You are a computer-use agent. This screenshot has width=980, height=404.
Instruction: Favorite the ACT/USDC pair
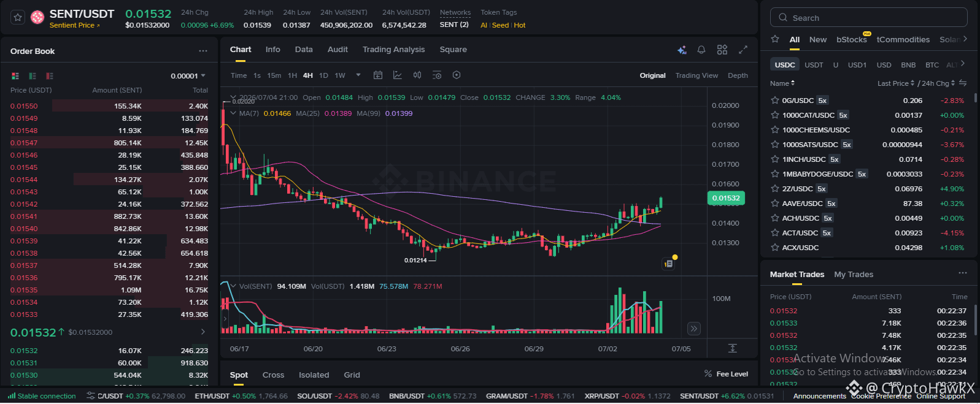pos(775,232)
